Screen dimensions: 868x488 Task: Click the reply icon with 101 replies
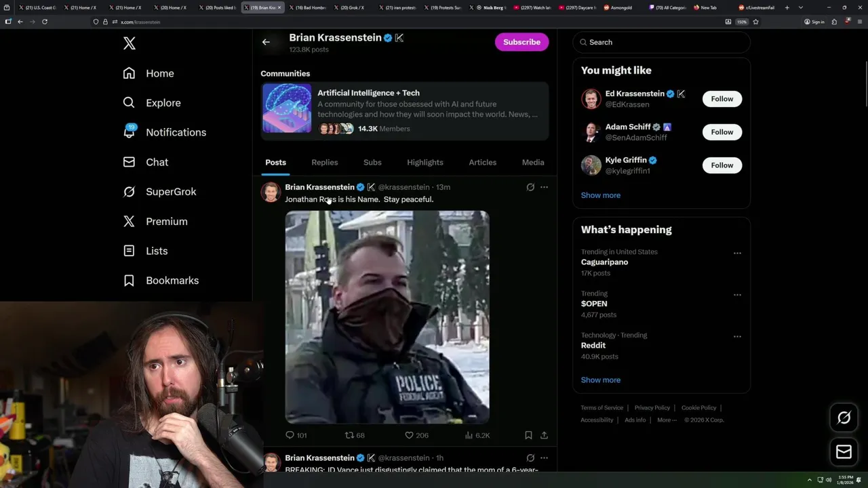(x=296, y=435)
